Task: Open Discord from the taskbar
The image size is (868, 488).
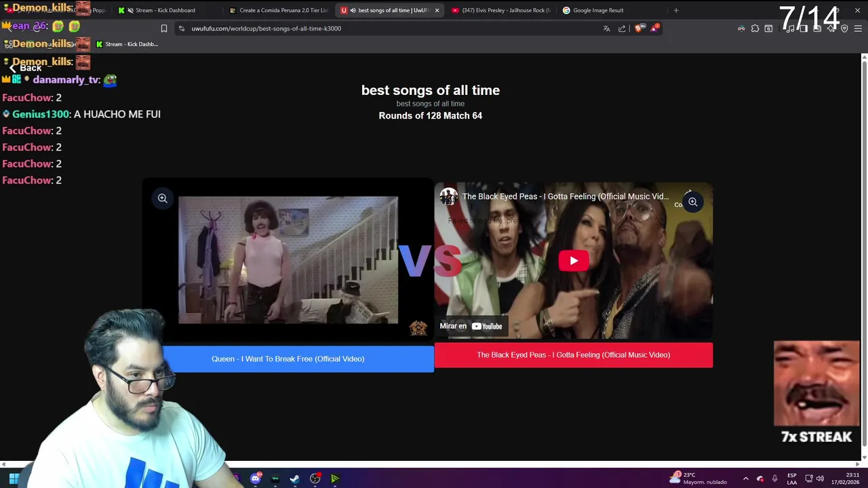Action: point(256,479)
